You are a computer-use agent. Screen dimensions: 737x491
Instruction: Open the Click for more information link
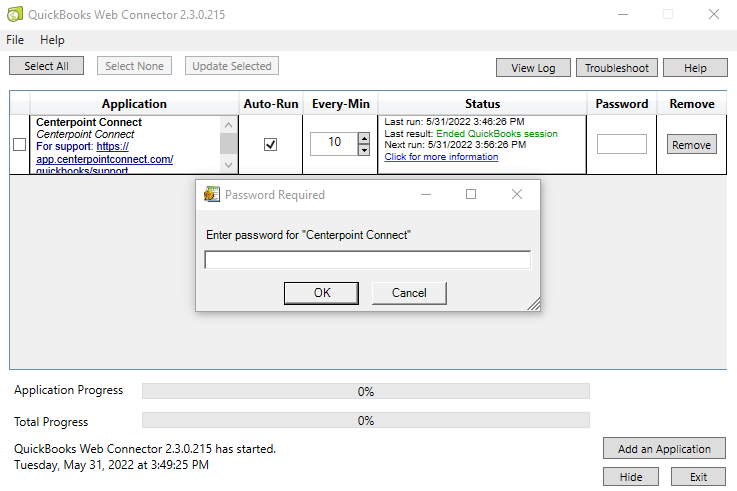(441, 156)
